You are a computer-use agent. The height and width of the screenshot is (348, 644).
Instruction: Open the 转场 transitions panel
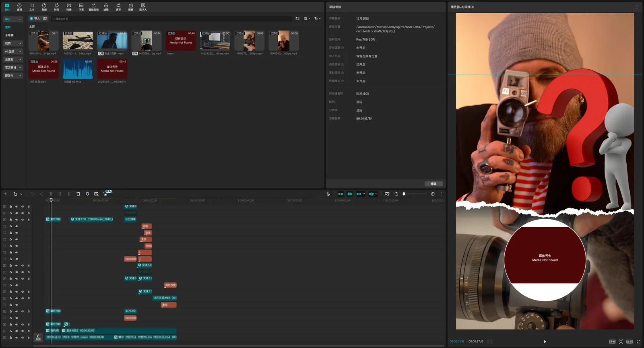tap(69, 7)
